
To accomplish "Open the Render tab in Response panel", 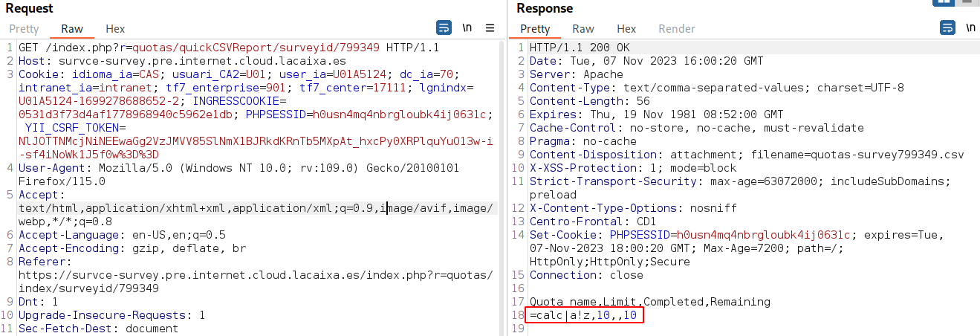I will pos(677,29).
